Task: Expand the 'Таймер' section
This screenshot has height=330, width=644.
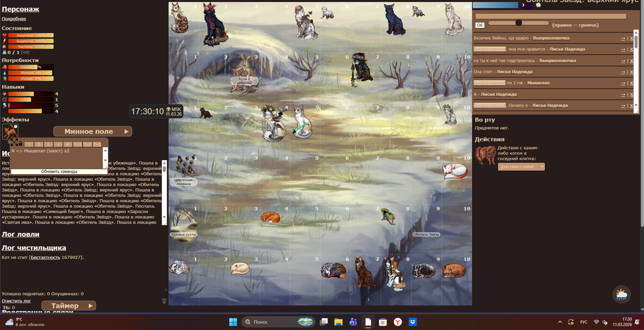Action: tap(69, 306)
